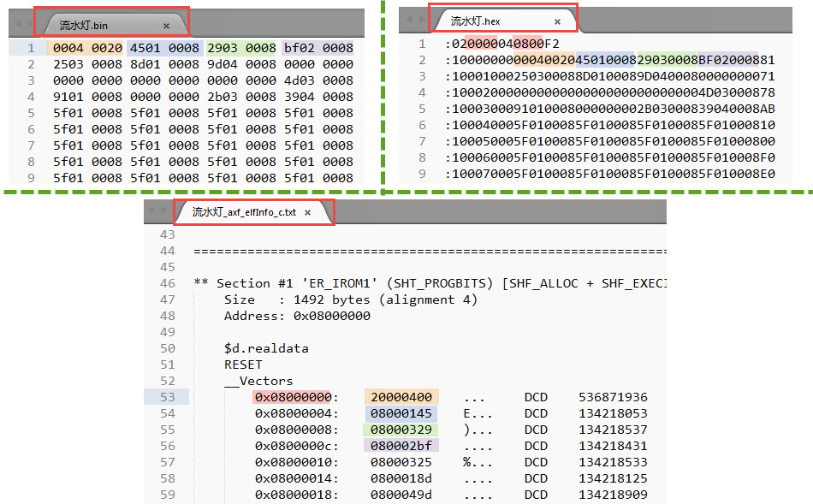Click orange-highlighted 0004 0020 bytes in bin
This screenshot has height=504, width=813.
tap(83, 49)
